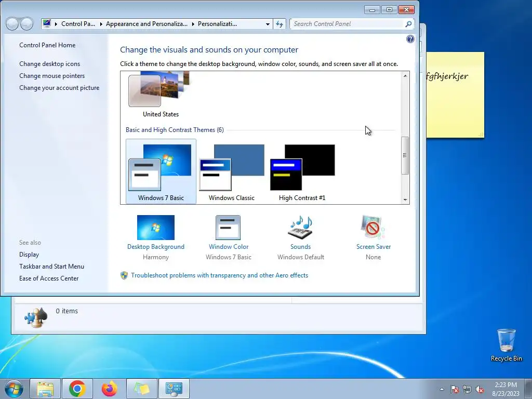The height and width of the screenshot is (399, 532).
Task: Open Change your account picture link
Action: 59,87
